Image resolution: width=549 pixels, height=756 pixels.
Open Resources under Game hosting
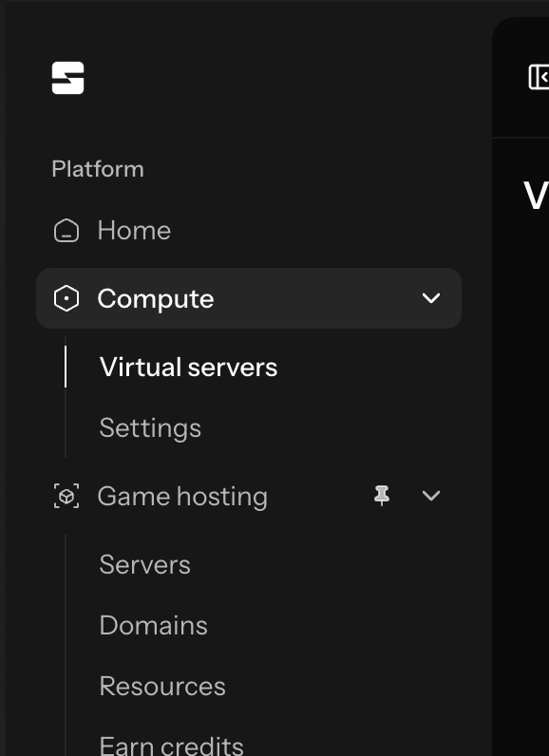[x=162, y=686]
